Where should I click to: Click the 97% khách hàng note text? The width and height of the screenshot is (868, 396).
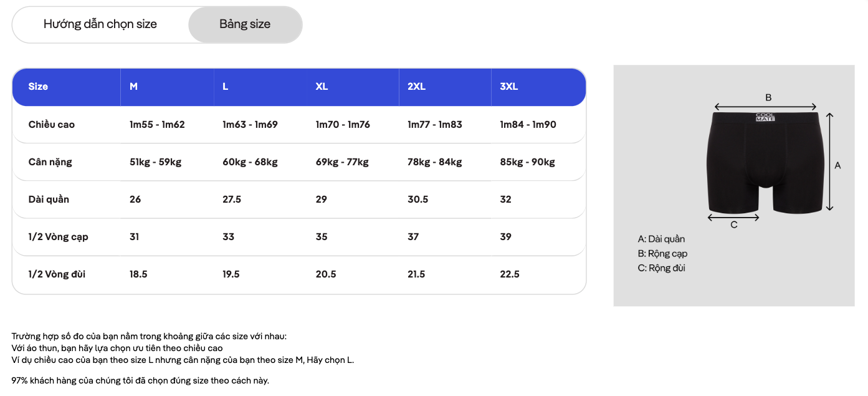point(140,380)
